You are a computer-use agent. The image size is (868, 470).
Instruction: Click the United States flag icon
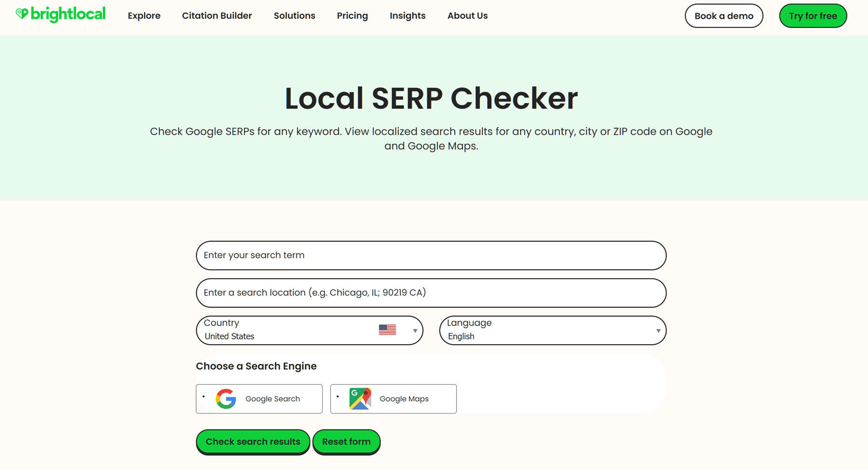387,330
